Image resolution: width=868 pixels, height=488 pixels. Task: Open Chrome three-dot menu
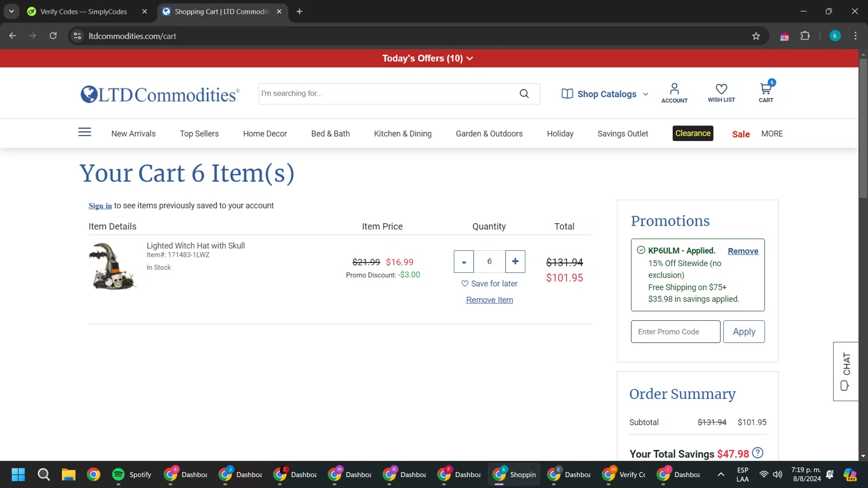point(855,36)
